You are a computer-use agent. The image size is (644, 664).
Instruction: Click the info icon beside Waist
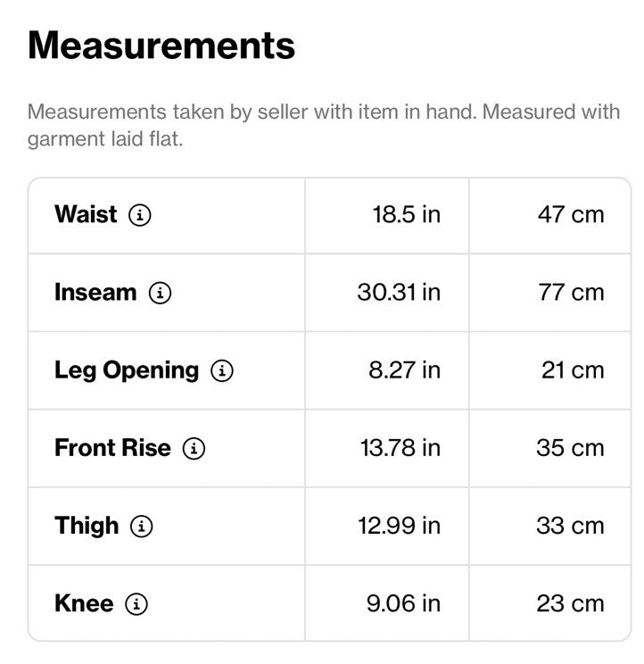140,215
